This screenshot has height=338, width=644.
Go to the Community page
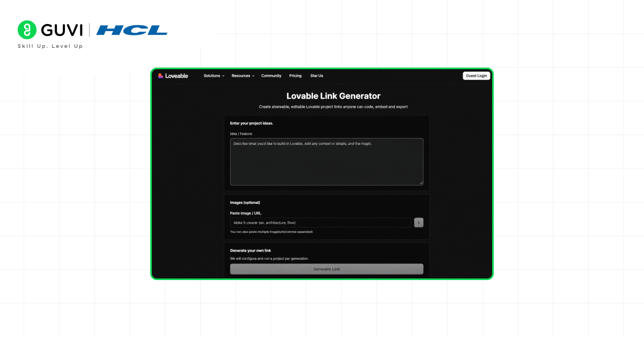271,76
